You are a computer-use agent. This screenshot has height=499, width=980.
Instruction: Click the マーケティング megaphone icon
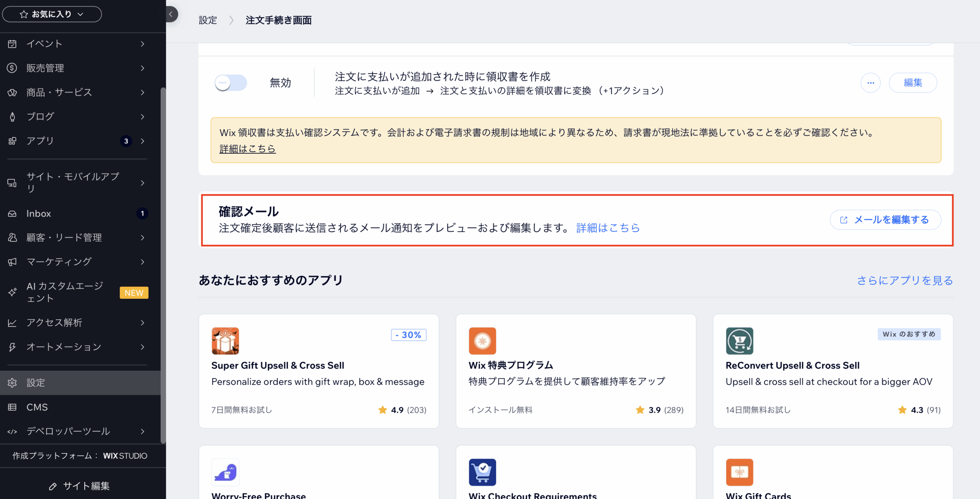[x=12, y=262]
